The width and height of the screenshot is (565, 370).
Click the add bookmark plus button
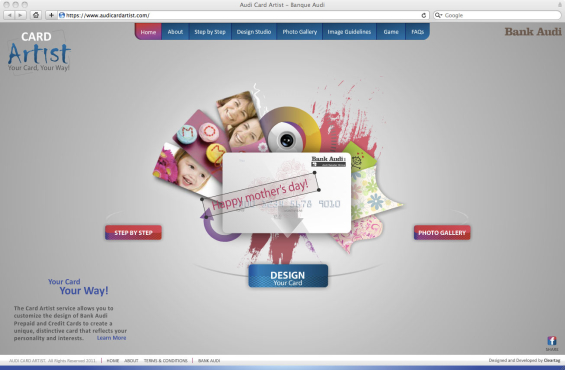coord(51,15)
